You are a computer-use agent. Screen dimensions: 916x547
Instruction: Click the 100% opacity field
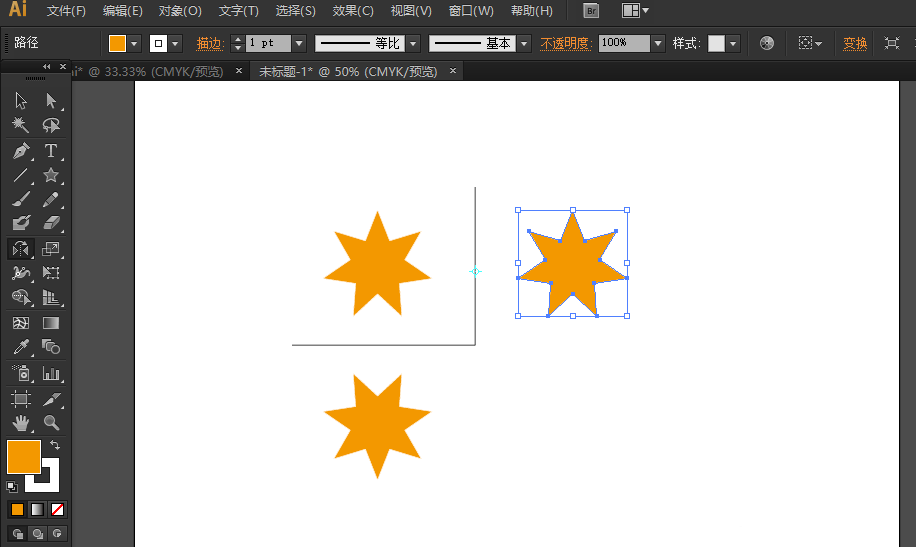click(x=624, y=43)
